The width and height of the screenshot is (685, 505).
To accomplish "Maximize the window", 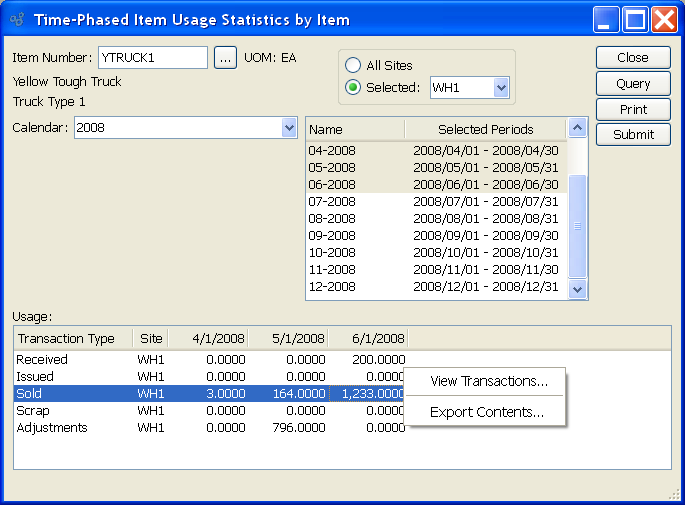I will [635, 19].
